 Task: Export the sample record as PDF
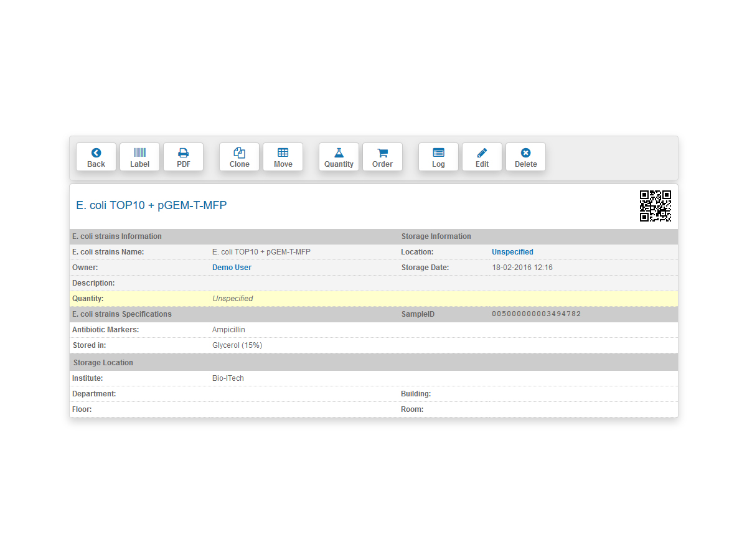tap(183, 157)
